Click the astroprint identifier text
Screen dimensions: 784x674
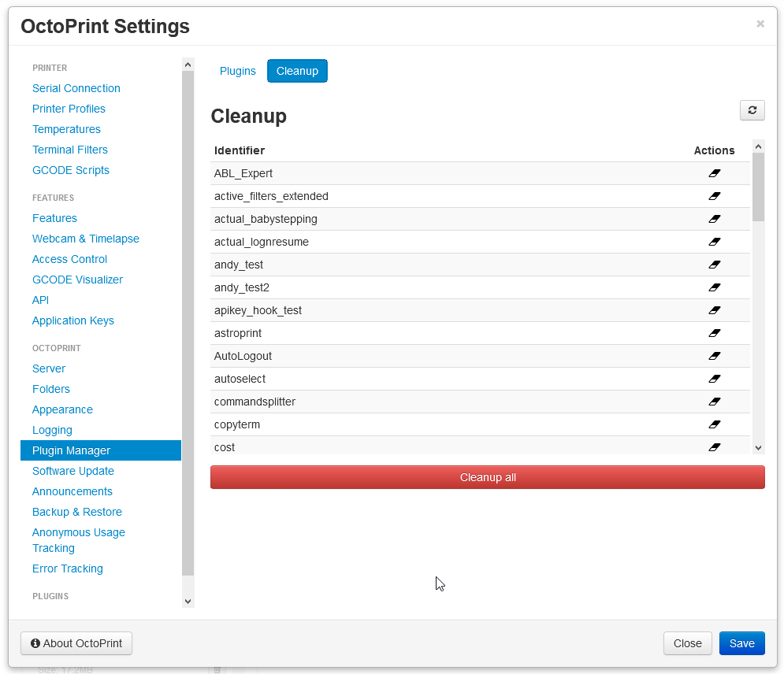[237, 333]
